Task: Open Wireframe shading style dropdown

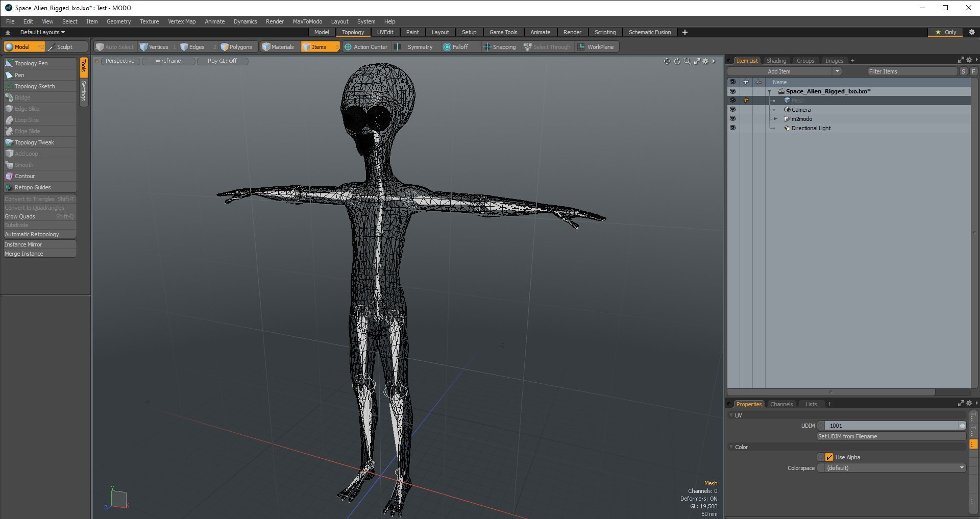Action: pyautogui.click(x=168, y=61)
